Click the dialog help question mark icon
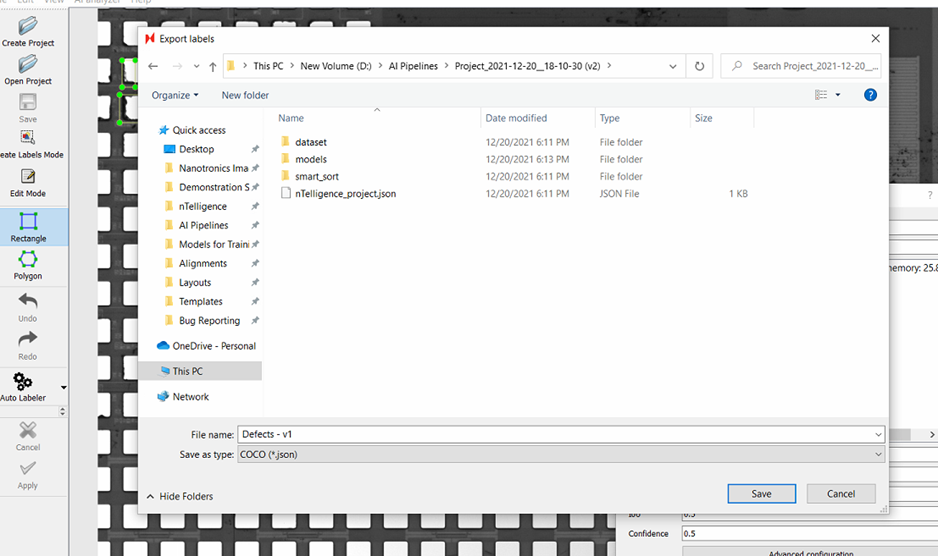 (x=870, y=95)
